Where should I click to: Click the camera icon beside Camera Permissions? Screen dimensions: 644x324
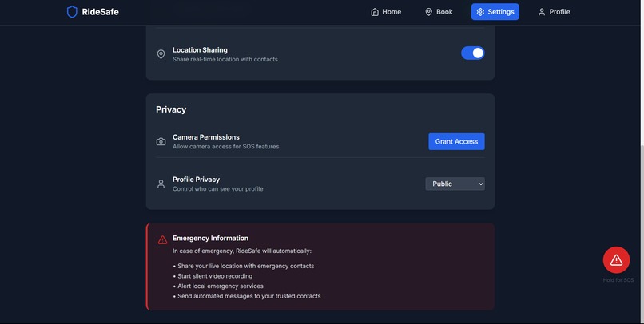[161, 141]
